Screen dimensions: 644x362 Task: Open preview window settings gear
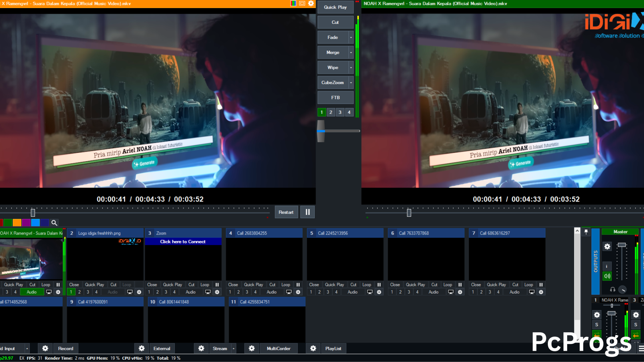(311, 3)
